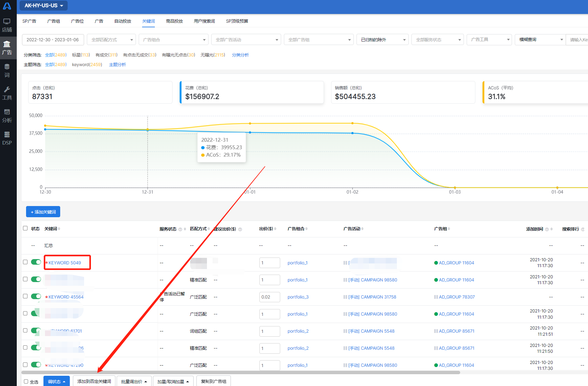588x386 pixels.
Task: Click star icon beside KEYWORD 45564
Action: point(47,297)
